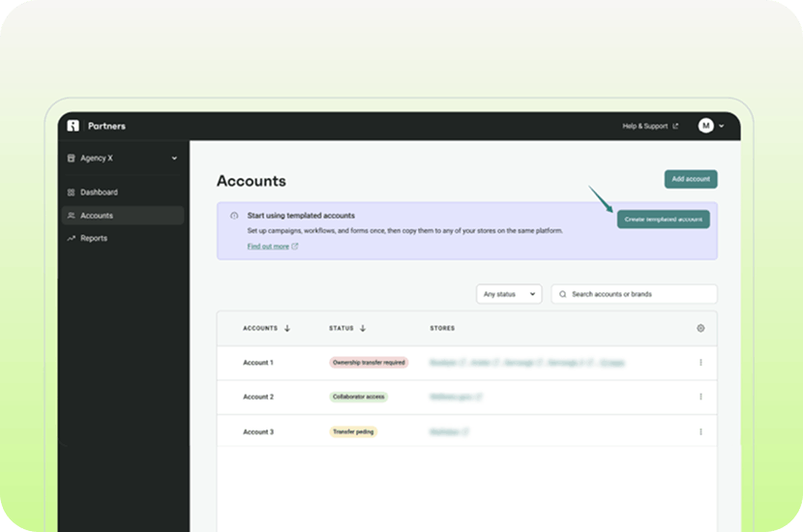803x532 pixels.
Task: Click the user avatar M icon
Action: [x=705, y=126]
